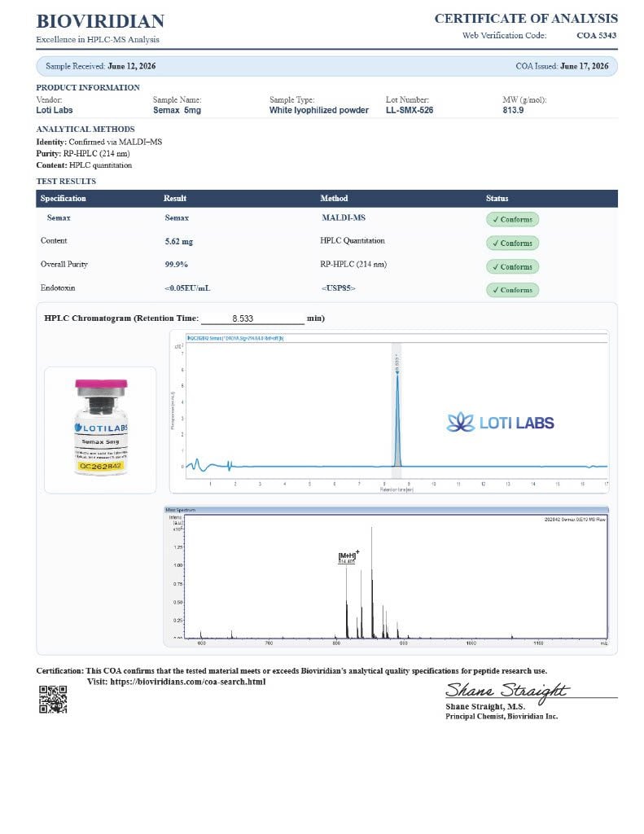Select the molecular weight value 813.9
644x834 pixels.
[513, 110]
